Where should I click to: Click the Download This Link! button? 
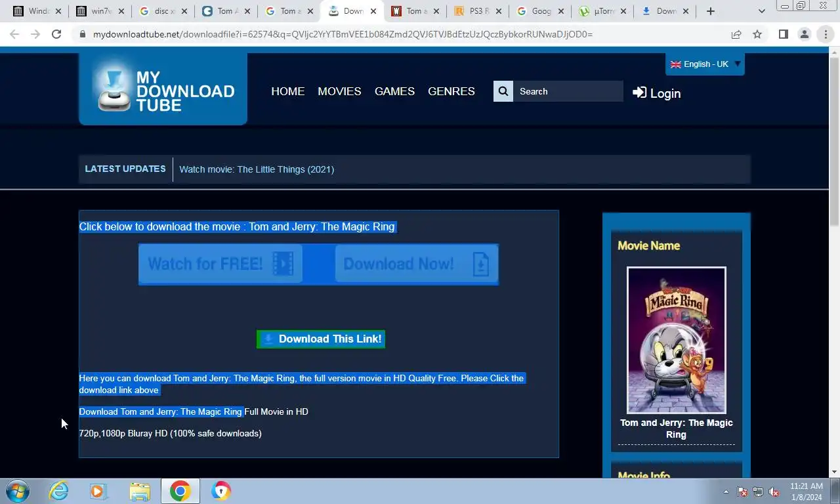[321, 339]
